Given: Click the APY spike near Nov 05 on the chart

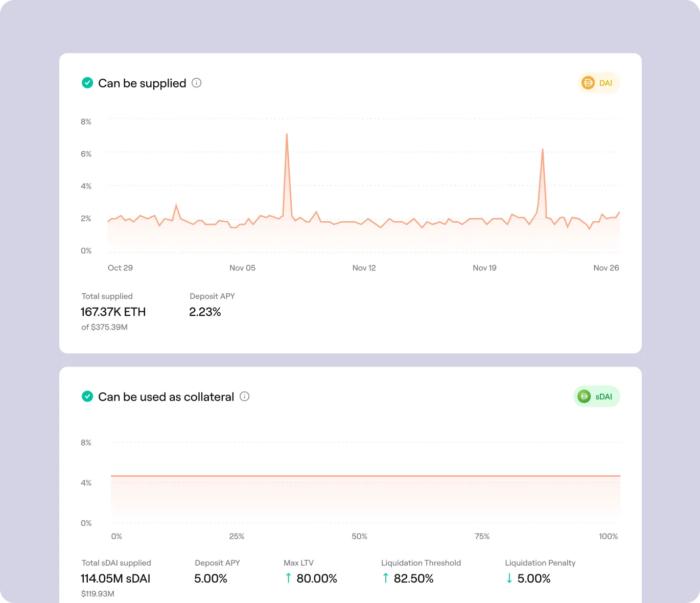Looking at the screenshot, I should (x=287, y=134).
